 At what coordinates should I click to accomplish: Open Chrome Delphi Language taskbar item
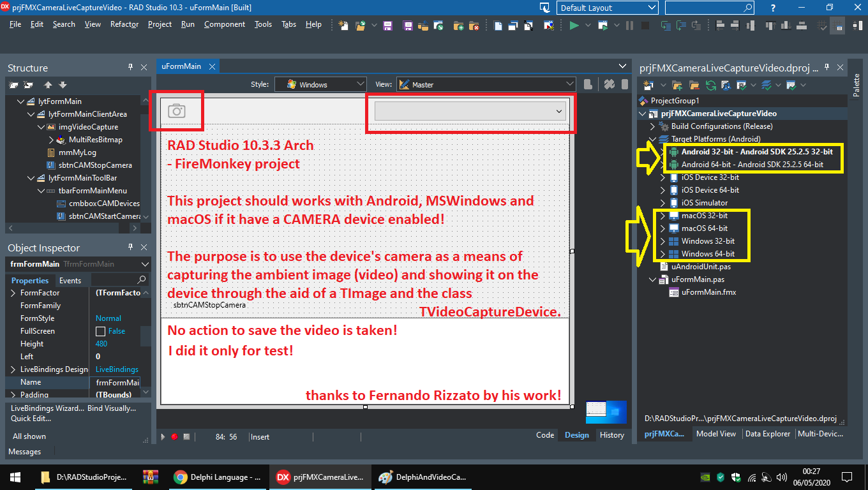pos(218,477)
